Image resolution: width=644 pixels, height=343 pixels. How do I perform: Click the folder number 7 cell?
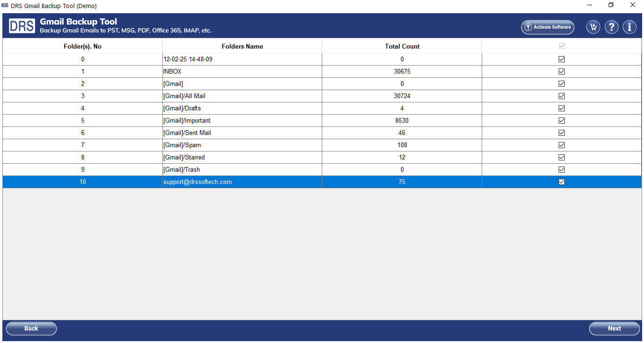click(x=83, y=145)
